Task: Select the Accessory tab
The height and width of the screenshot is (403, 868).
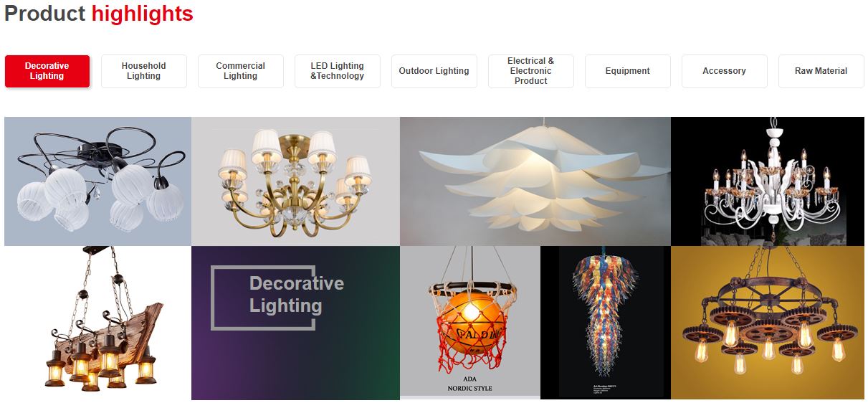Action: 725,71
